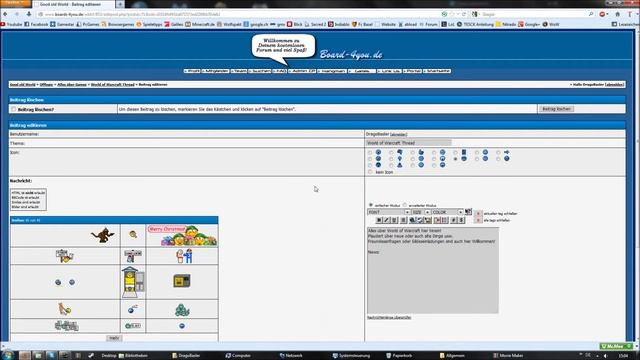The height and width of the screenshot is (360, 640).
Task: Insert the smiley in the tall booth
Action: tap(133, 282)
